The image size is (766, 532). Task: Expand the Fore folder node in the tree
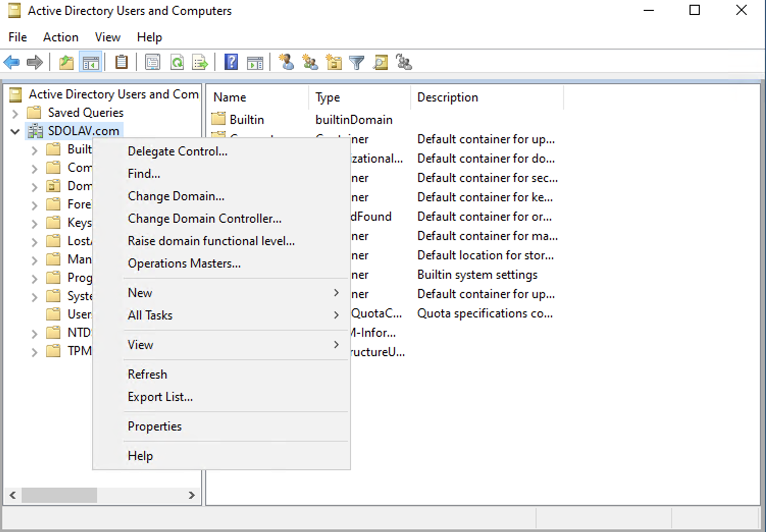34,205
